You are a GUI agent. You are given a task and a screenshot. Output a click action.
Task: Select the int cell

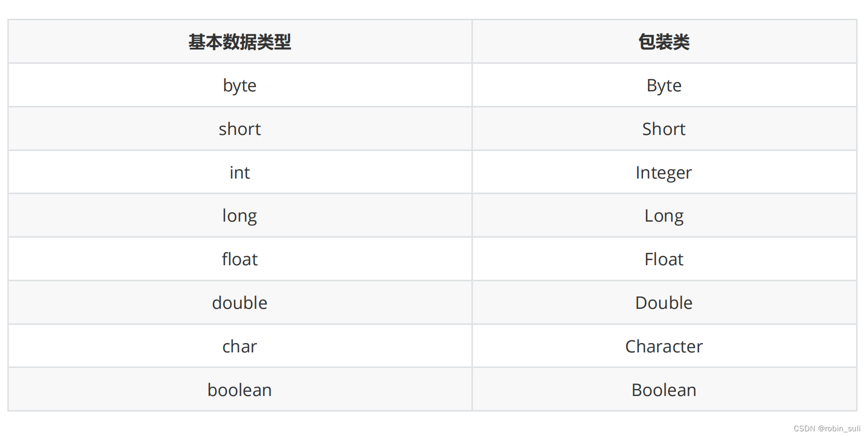[240, 172]
